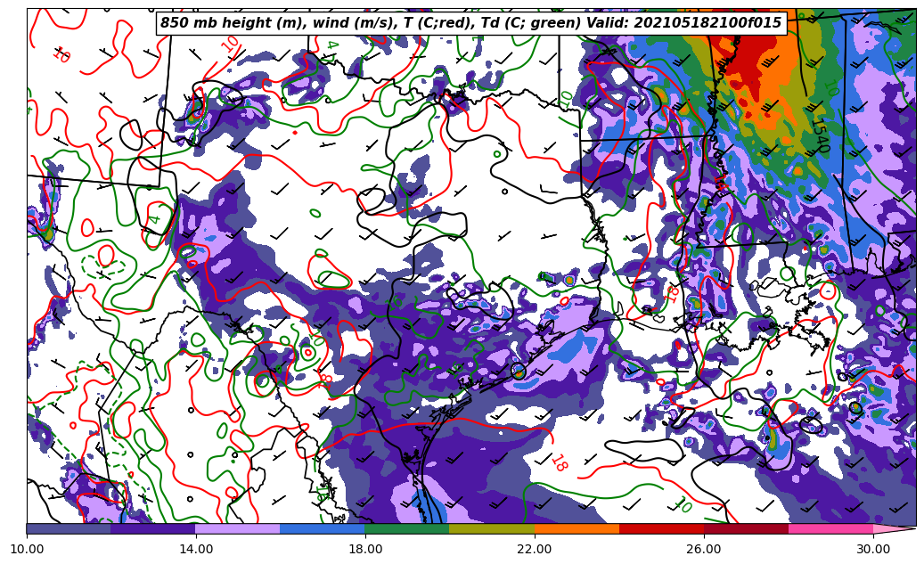Click the pointed pink colorbar extension tip
This screenshot has height=564, width=924.
[895, 528]
